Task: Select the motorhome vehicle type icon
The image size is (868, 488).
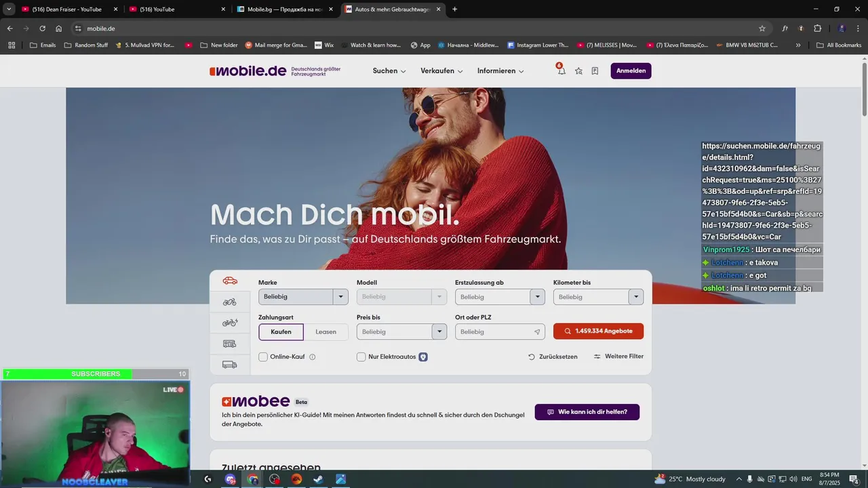Action: point(230,344)
